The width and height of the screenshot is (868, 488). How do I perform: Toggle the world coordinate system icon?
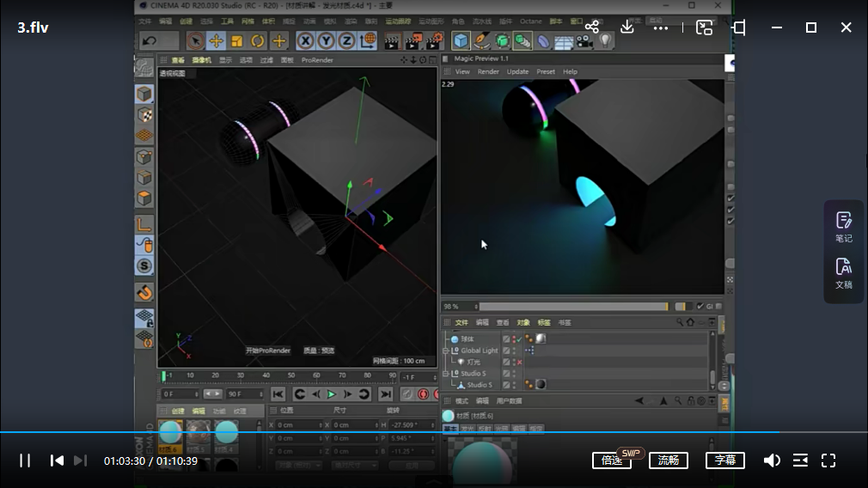click(368, 41)
